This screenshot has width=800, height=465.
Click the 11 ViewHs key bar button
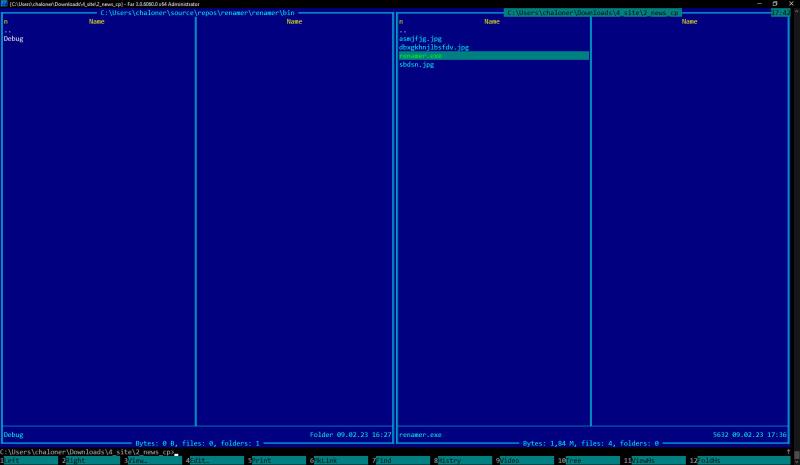tap(655, 460)
